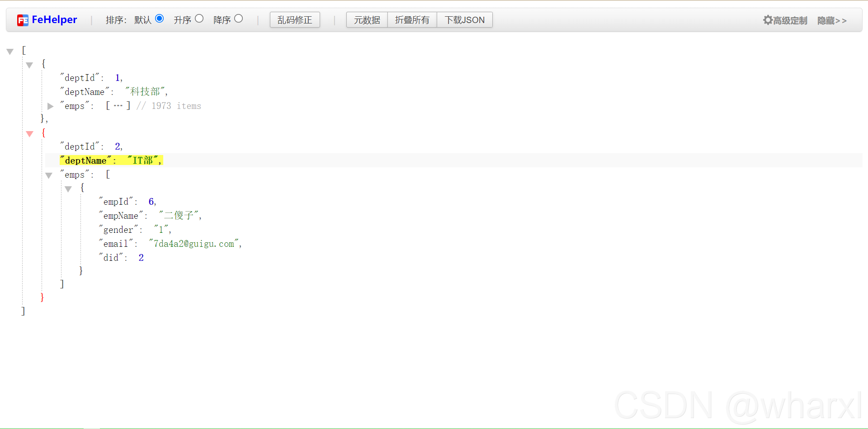
Task: Collapse the deptId 2 object using its red triangle
Action: click(29, 134)
